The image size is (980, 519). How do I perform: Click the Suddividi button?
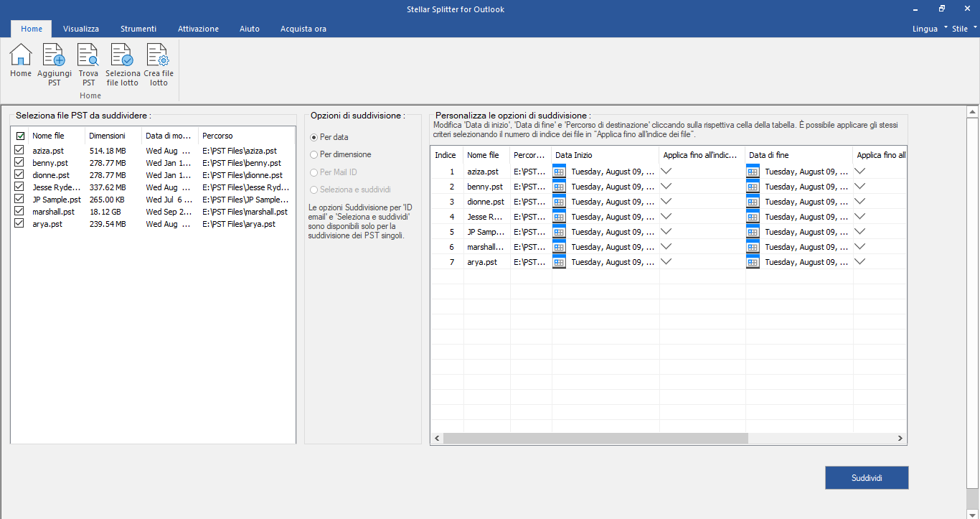(x=867, y=478)
